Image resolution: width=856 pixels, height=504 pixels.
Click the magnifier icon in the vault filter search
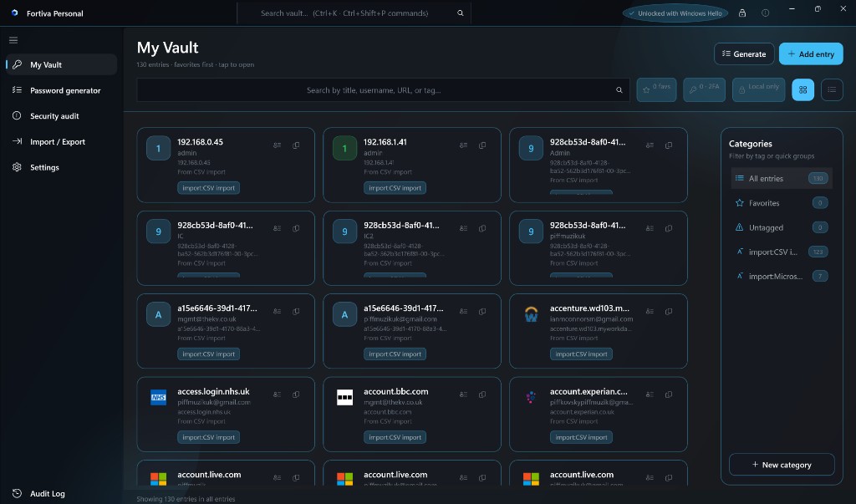click(619, 90)
